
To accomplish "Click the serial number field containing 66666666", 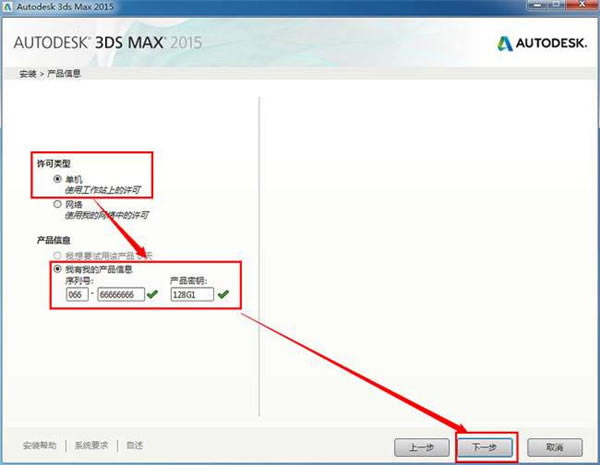I will 121,294.
